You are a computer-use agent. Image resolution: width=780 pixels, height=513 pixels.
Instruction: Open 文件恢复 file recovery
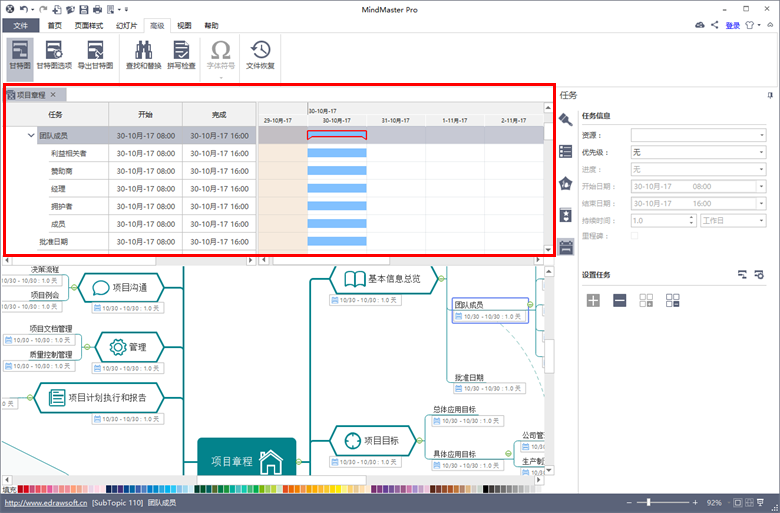260,55
